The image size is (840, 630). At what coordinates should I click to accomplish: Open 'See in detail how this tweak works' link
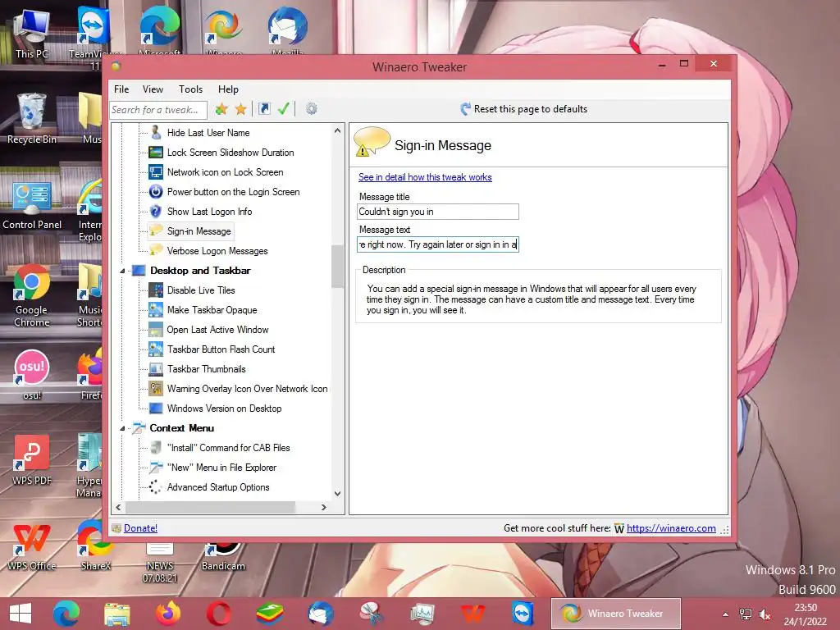pos(425,177)
